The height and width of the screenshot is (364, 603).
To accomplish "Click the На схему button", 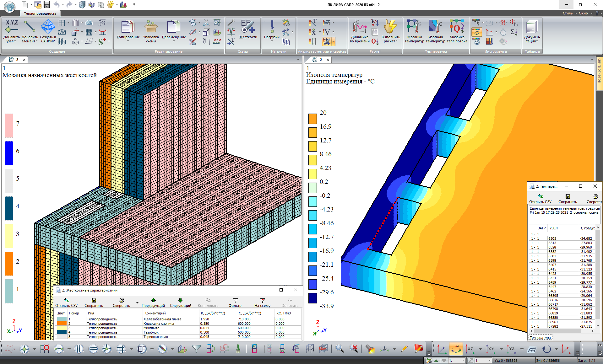I will (x=262, y=302).
